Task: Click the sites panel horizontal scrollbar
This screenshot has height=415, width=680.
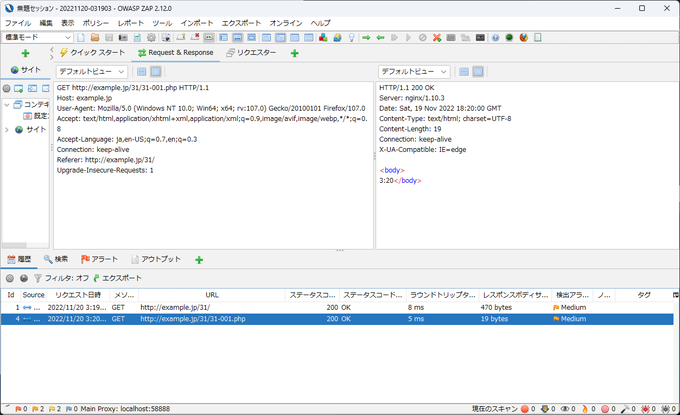Action: click(25, 245)
